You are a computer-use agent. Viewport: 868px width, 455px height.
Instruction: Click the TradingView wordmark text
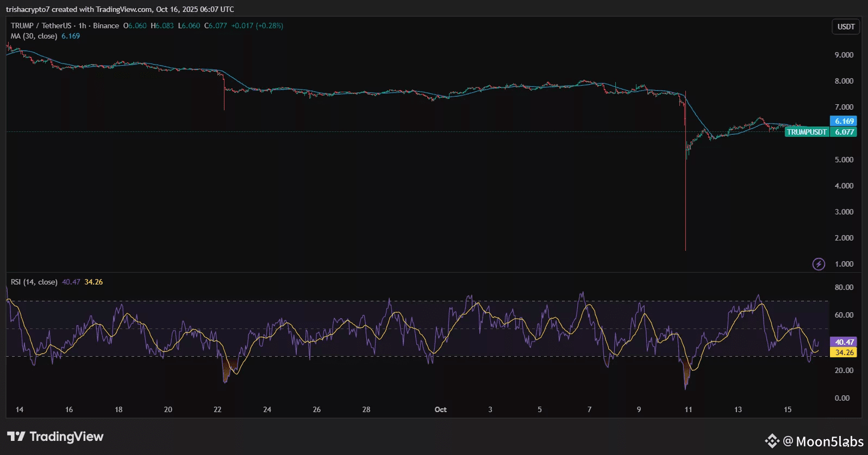[x=66, y=437]
